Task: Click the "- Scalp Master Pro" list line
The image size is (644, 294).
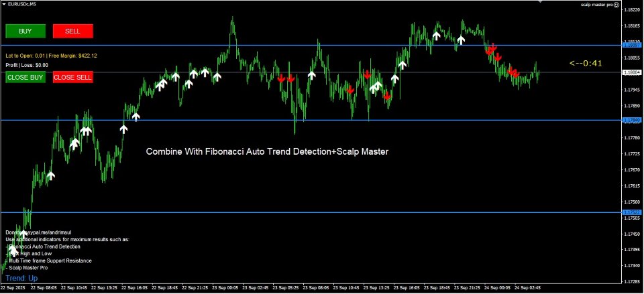Action: tap(27, 267)
